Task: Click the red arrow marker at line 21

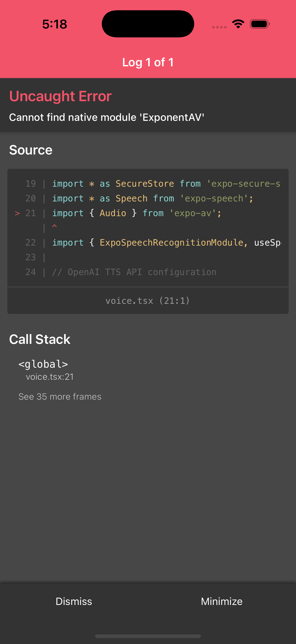Action: 17,213
